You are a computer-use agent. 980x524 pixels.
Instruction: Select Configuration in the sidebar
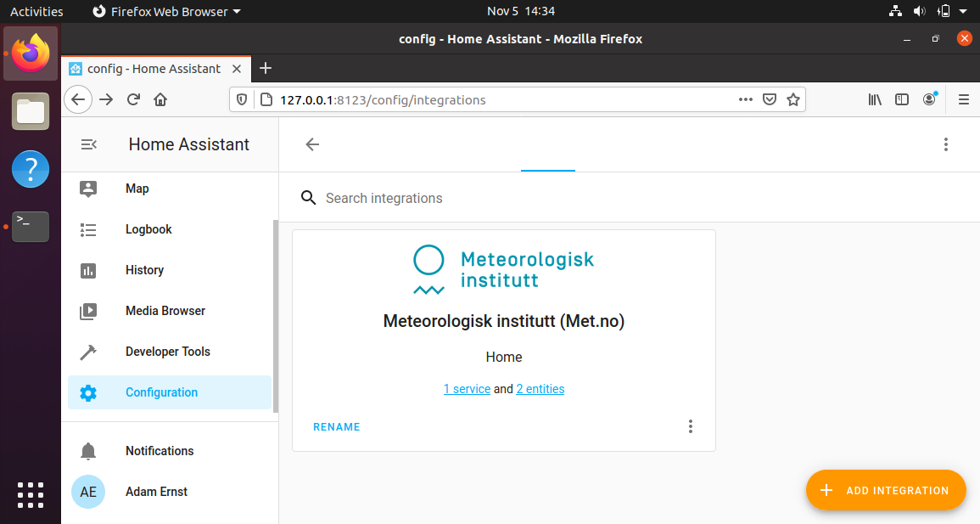[x=170, y=392]
